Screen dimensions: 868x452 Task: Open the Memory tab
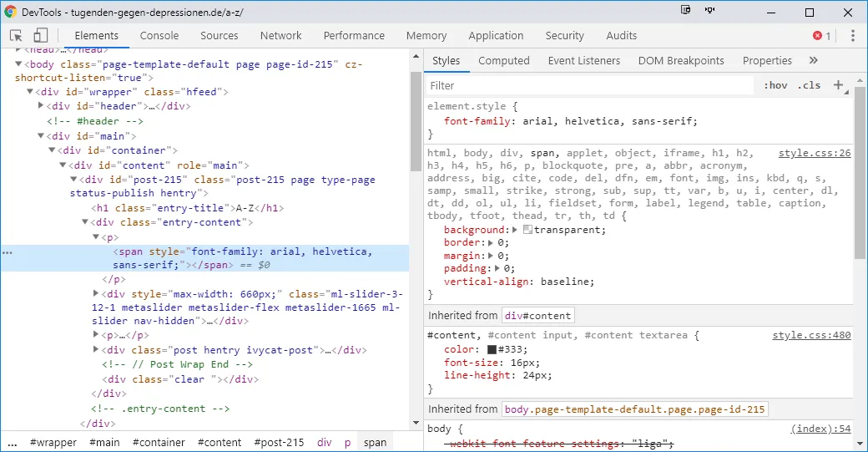(426, 35)
